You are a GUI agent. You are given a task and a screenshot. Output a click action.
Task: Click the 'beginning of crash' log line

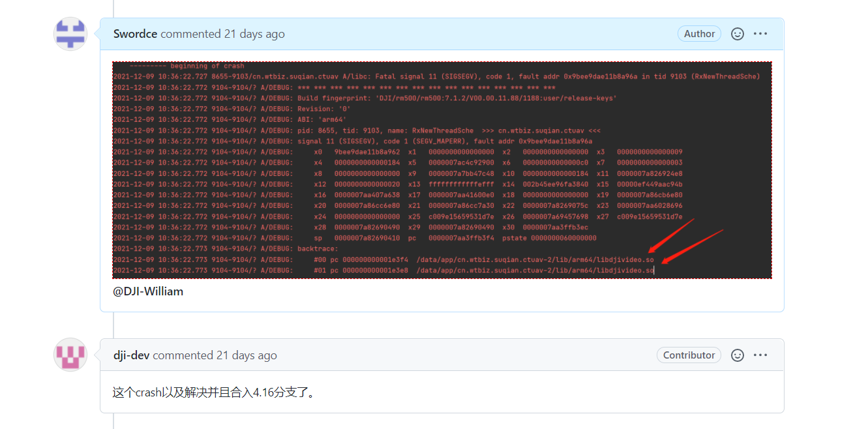pos(187,66)
